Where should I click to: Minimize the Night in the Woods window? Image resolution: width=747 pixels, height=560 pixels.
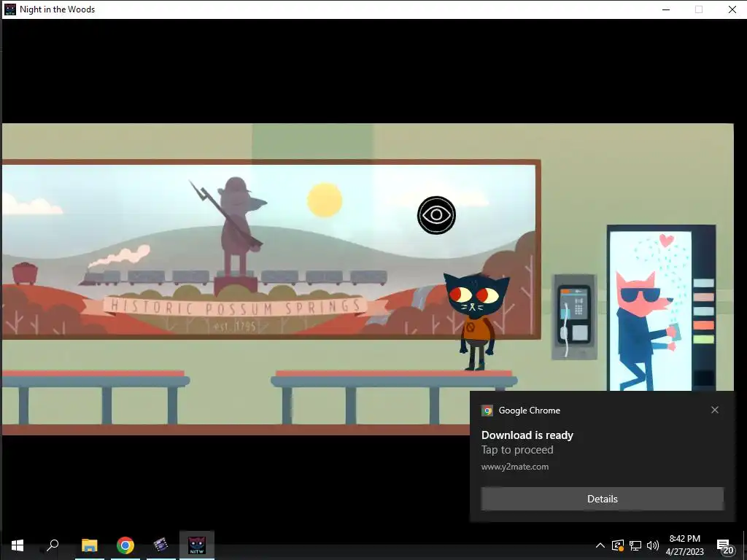(x=666, y=9)
